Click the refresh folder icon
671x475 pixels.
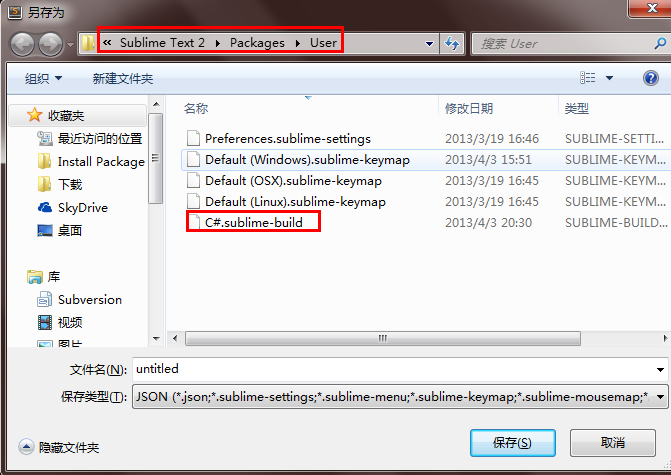tap(452, 43)
